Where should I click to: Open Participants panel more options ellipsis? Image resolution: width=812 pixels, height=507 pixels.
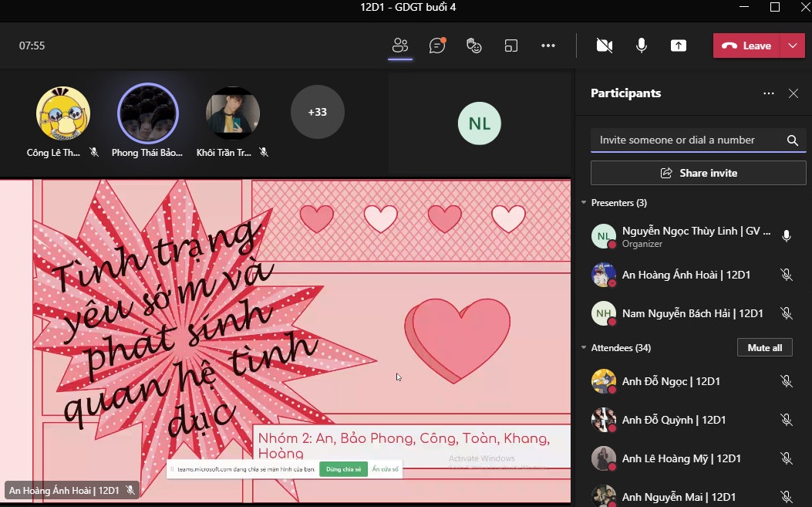click(x=769, y=93)
